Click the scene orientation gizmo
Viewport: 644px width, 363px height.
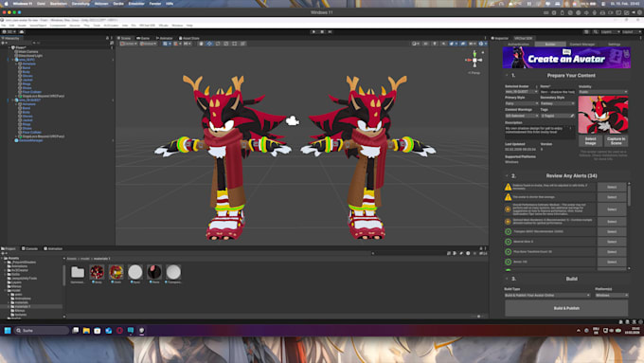point(474,60)
